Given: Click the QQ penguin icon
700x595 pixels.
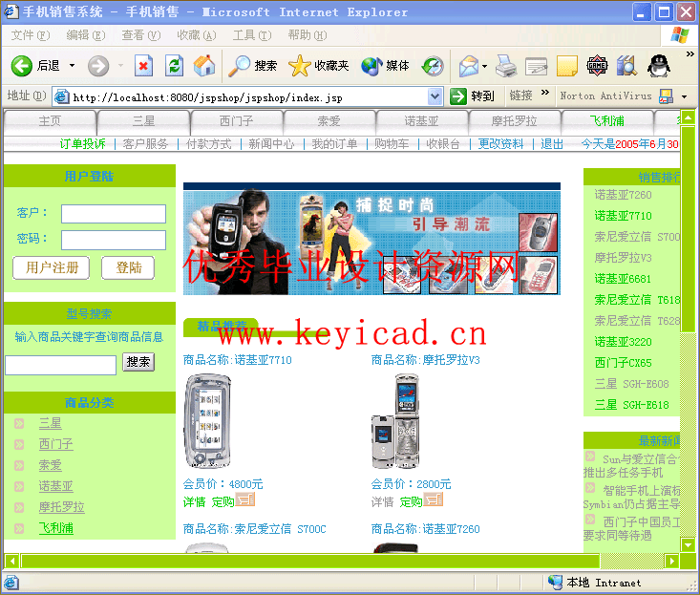Looking at the screenshot, I should pyautogui.click(x=658, y=66).
